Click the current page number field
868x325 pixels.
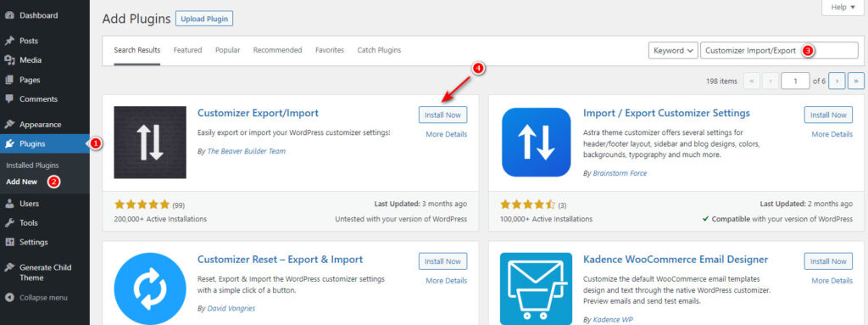click(x=795, y=81)
